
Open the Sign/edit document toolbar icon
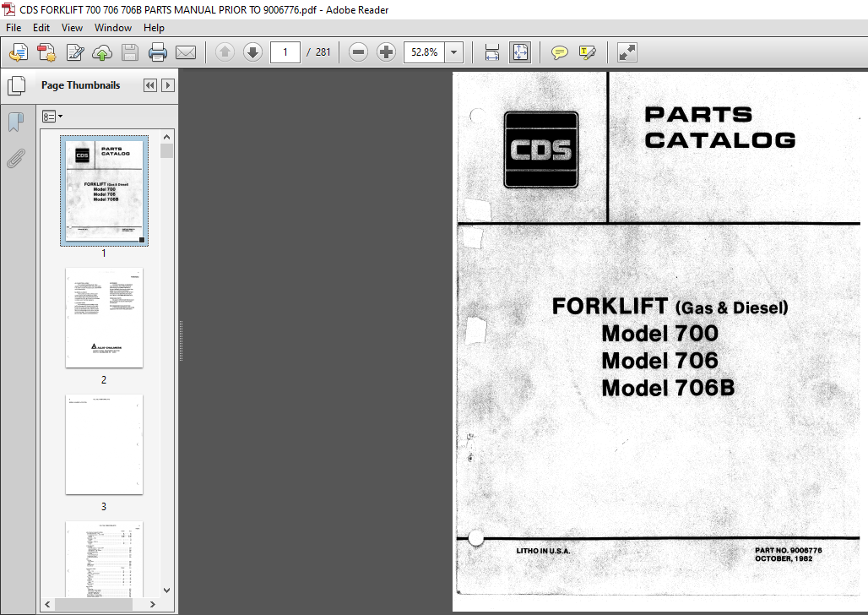75,52
